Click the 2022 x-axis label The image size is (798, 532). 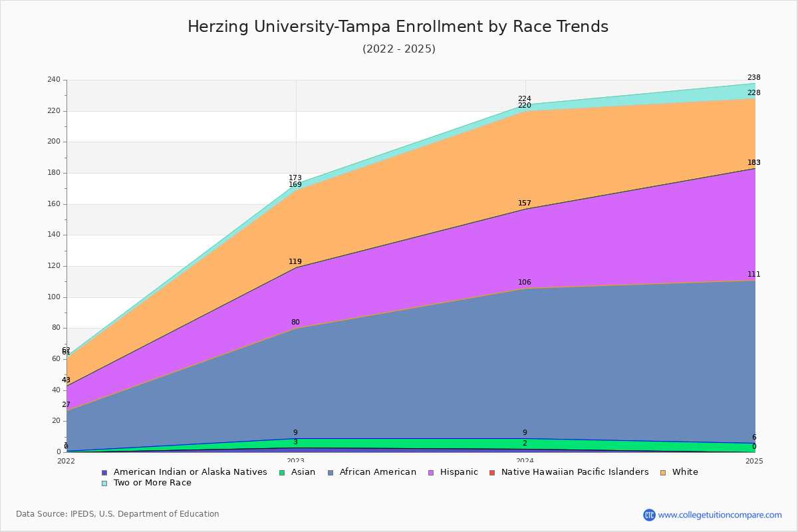pyautogui.click(x=66, y=461)
